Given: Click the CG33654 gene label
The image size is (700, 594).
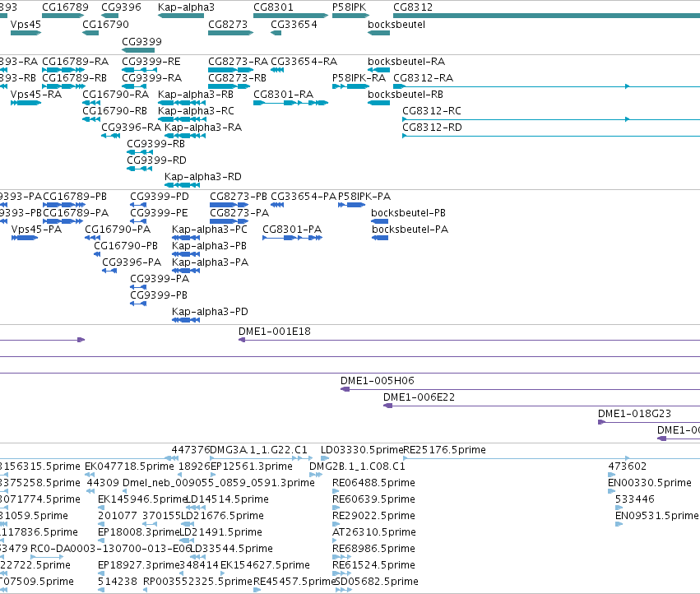Looking at the screenshot, I should [294, 25].
